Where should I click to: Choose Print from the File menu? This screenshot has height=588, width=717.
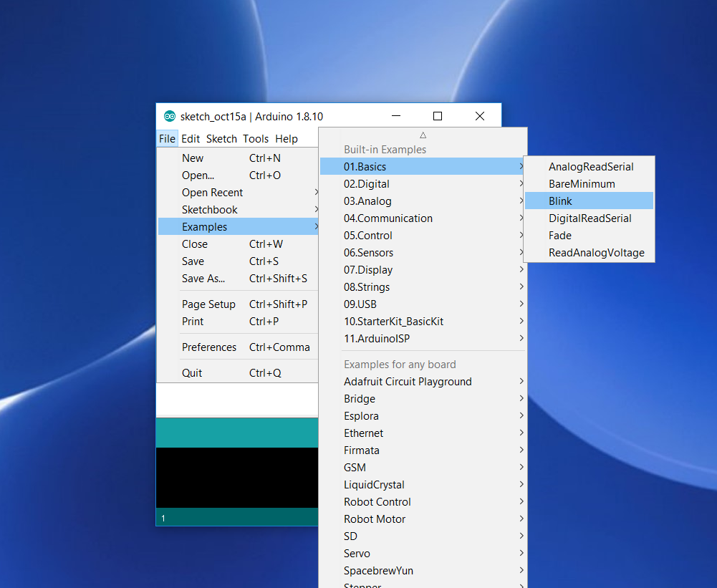point(238,322)
